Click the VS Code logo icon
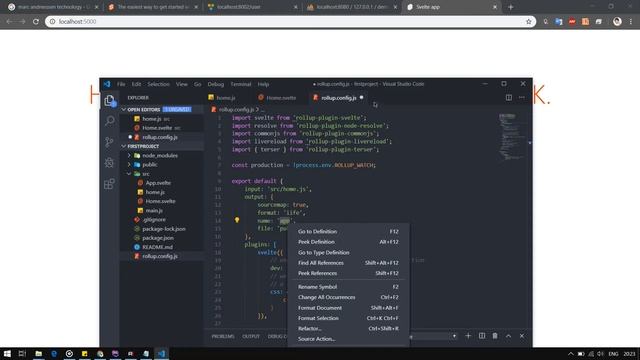 (107, 84)
